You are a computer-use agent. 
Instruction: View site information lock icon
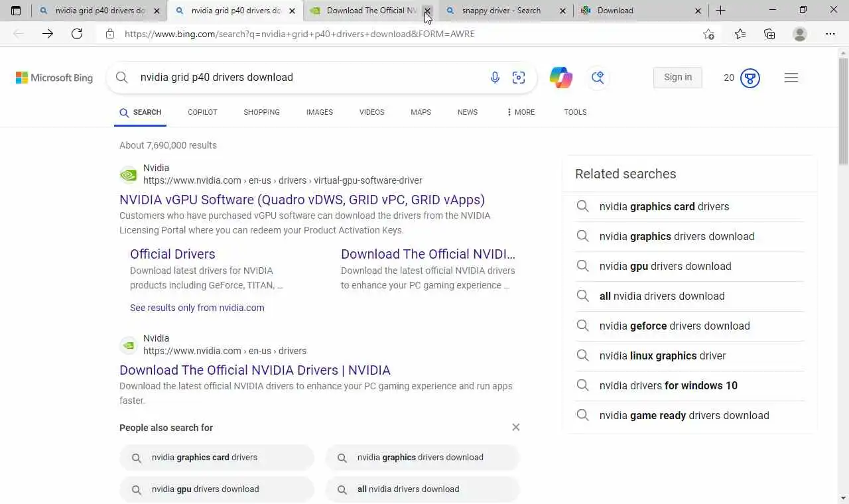(110, 34)
